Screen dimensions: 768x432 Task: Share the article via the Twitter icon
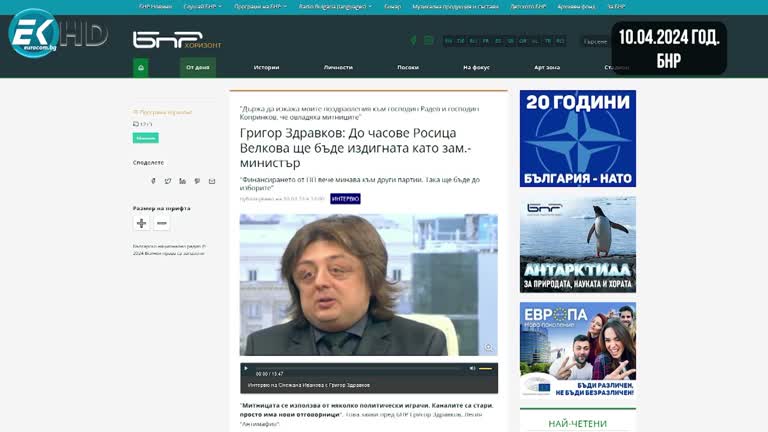coord(168,181)
